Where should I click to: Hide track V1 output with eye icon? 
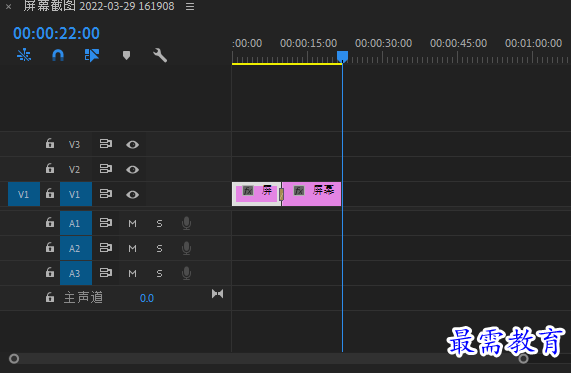pyautogui.click(x=133, y=195)
